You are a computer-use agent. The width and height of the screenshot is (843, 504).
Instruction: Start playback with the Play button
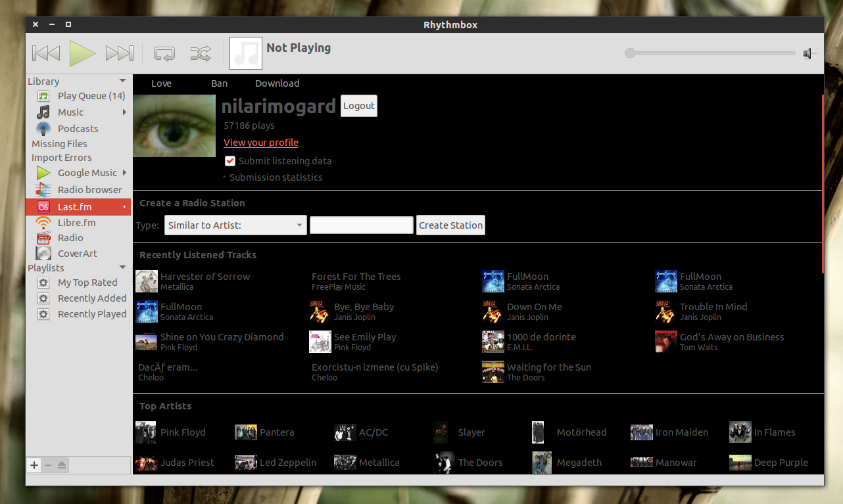[83, 53]
